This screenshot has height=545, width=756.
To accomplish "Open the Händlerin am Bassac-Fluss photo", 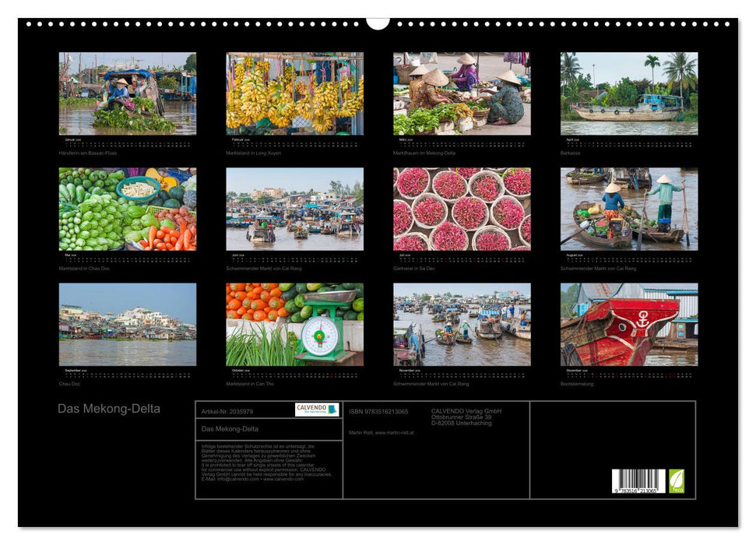I will (x=128, y=93).
